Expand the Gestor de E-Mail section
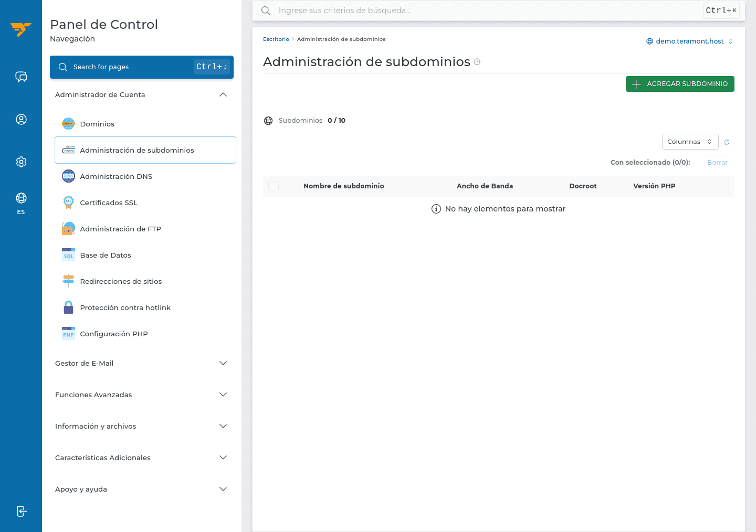The height and width of the screenshot is (532, 756). coord(142,363)
